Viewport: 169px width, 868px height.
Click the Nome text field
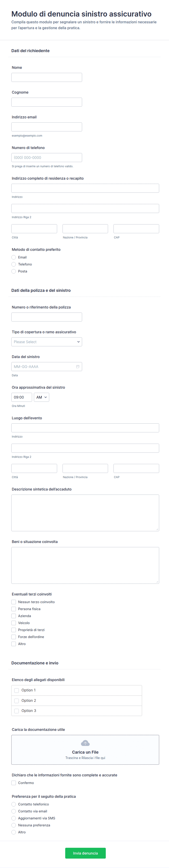47,78
